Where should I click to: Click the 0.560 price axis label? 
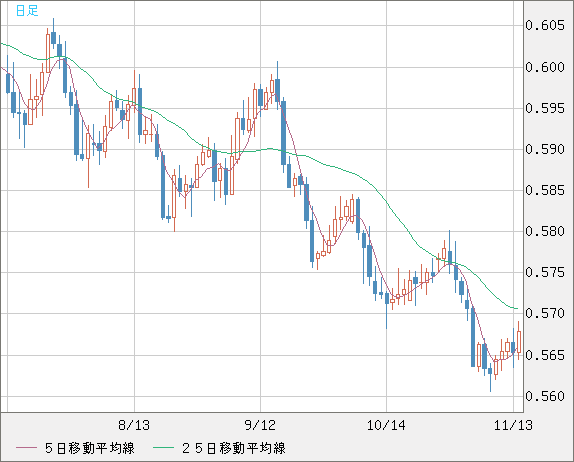(545, 396)
